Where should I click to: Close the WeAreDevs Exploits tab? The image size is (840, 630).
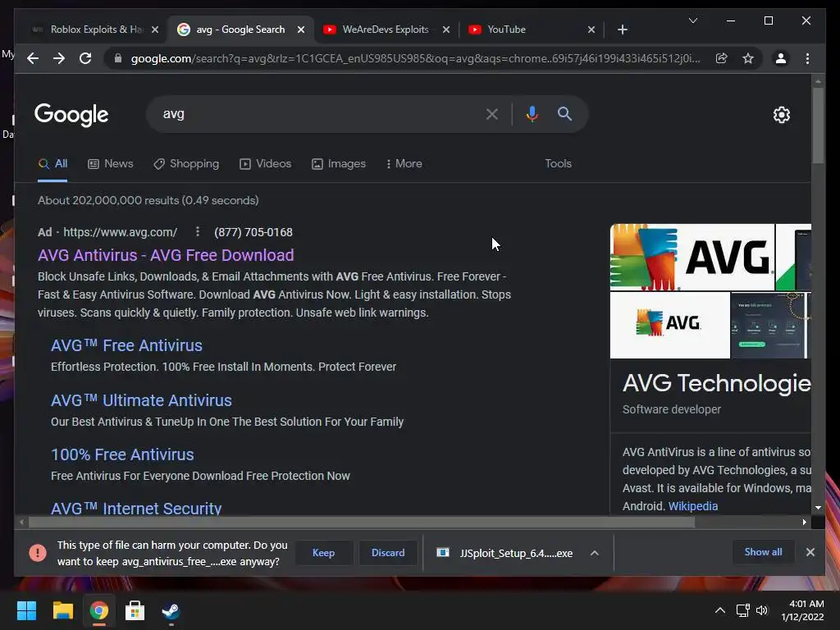pyautogui.click(x=445, y=30)
